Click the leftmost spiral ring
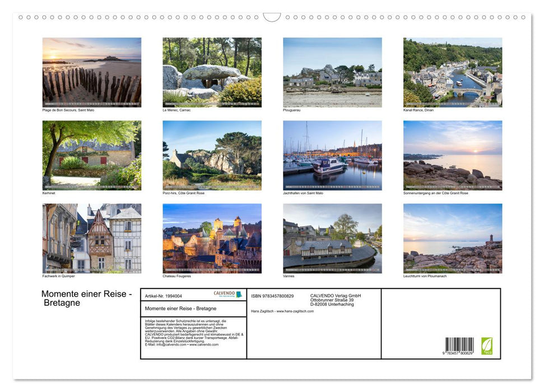The height and width of the screenshot is (392, 544). [x=21, y=17]
